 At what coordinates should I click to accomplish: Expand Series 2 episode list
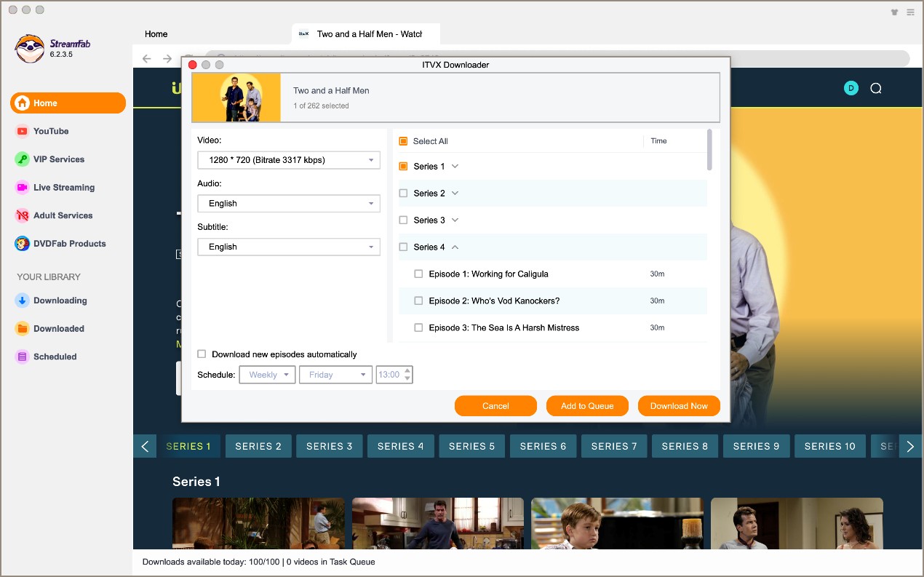[x=455, y=194]
